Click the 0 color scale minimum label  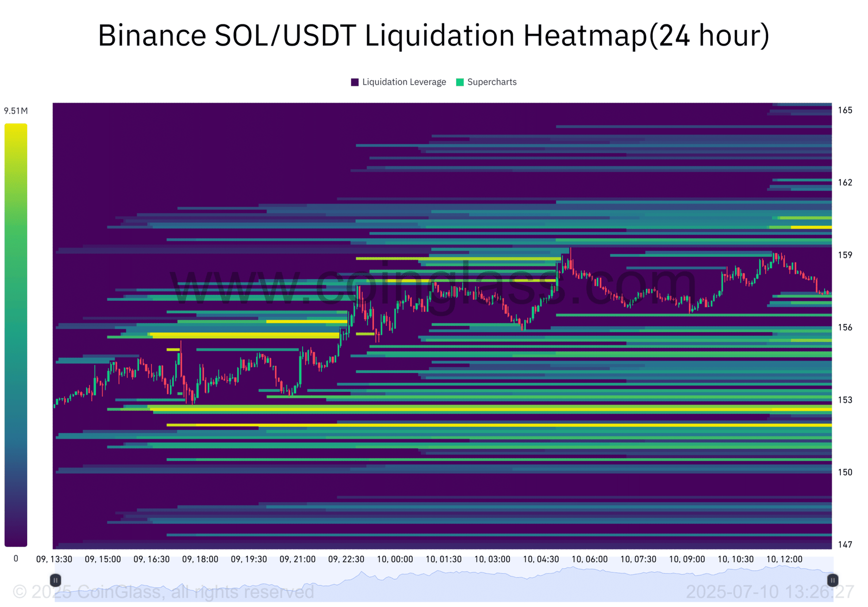[16, 558]
